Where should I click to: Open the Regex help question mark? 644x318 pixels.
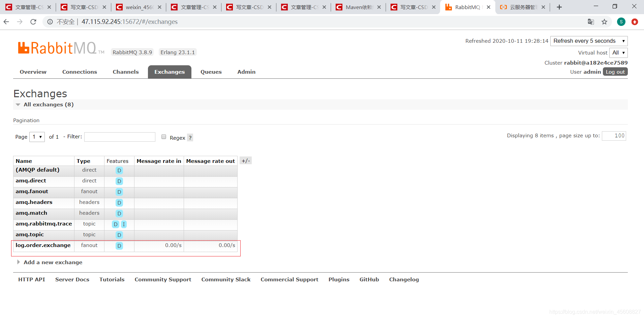(190, 138)
